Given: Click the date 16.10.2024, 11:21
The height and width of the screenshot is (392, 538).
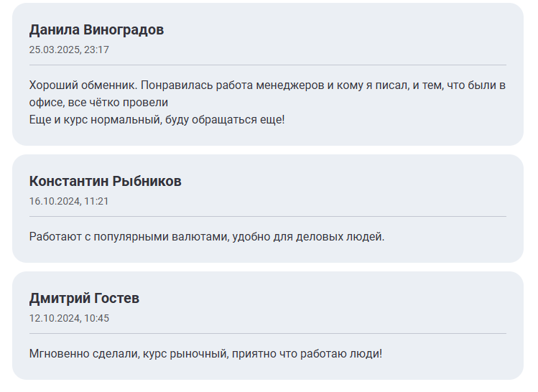Looking at the screenshot, I should pos(69,201).
